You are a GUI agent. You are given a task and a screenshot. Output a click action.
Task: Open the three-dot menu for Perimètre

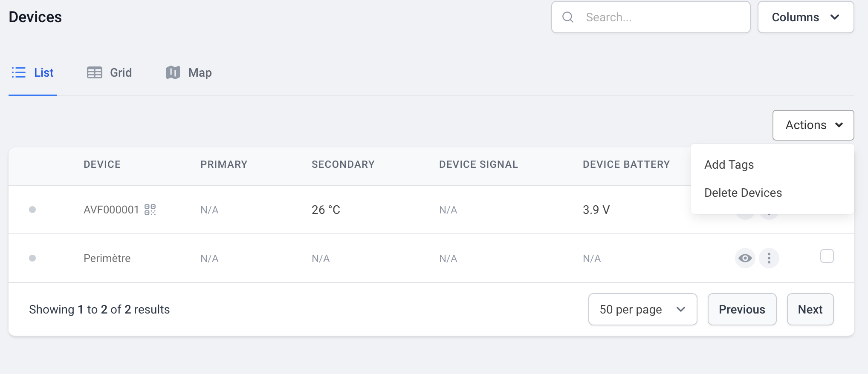769,258
